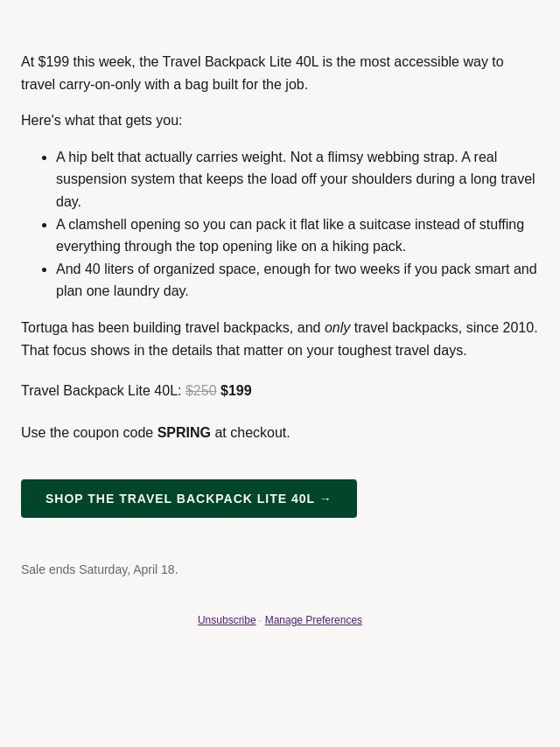Click the "at checkout" text
The height and width of the screenshot is (747, 560).
tap(252, 432)
